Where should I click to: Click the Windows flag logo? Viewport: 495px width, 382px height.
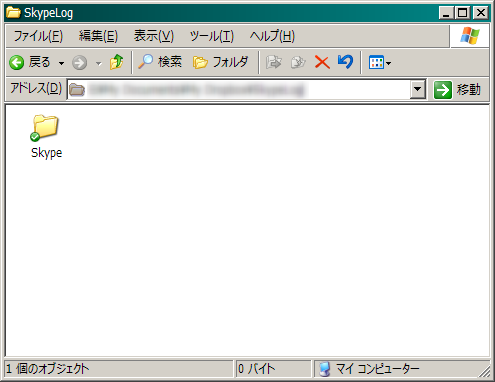pos(470,35)
